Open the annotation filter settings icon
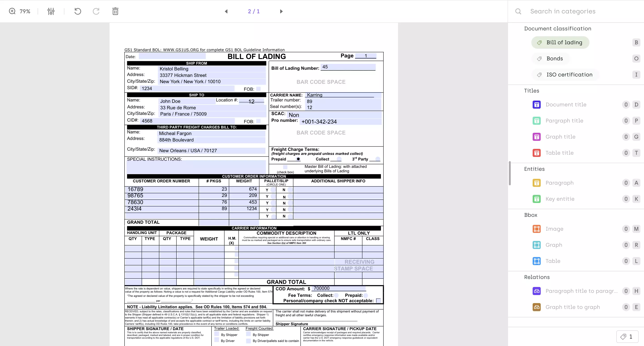 [51, 11]
